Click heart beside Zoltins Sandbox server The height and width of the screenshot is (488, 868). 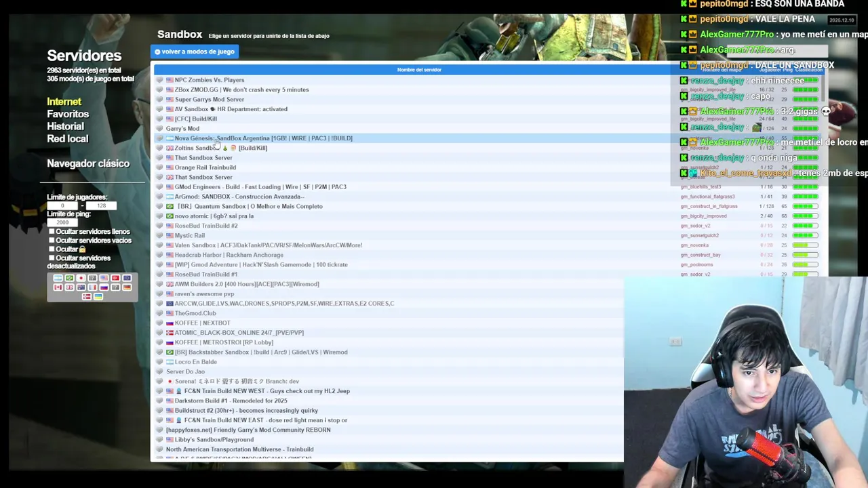tap(160, 148)
